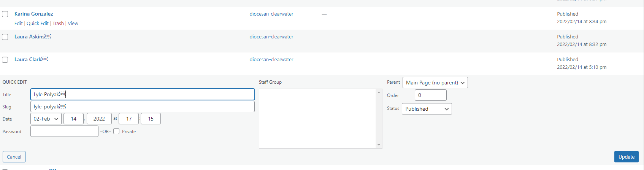
Task: Tick the Laura Clark row checkbox
Action: 5,60
